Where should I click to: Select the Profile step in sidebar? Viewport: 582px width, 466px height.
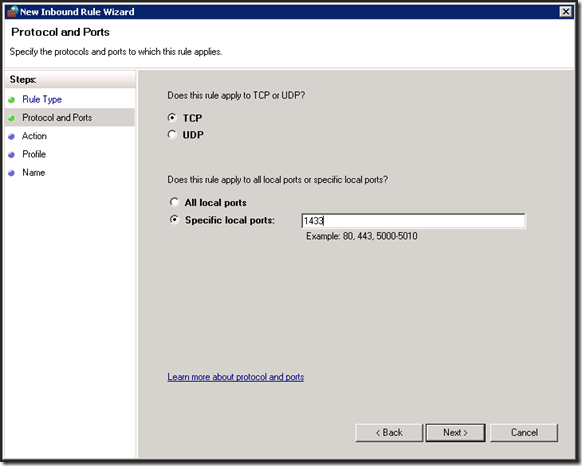point(34,154)
